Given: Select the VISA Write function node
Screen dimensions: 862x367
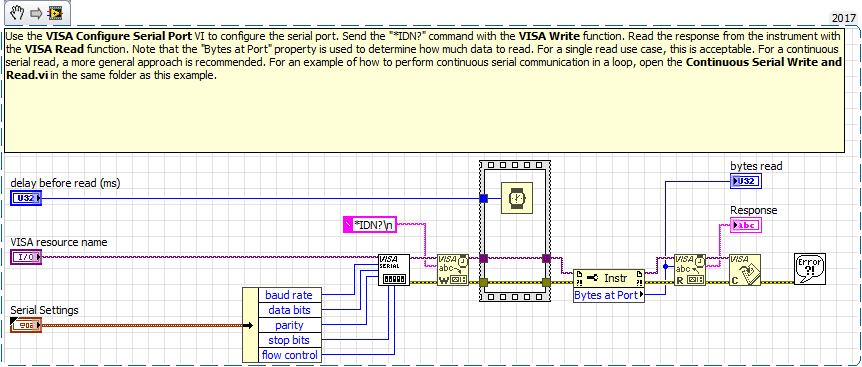Looking at the screenshot, I should 452,270.
